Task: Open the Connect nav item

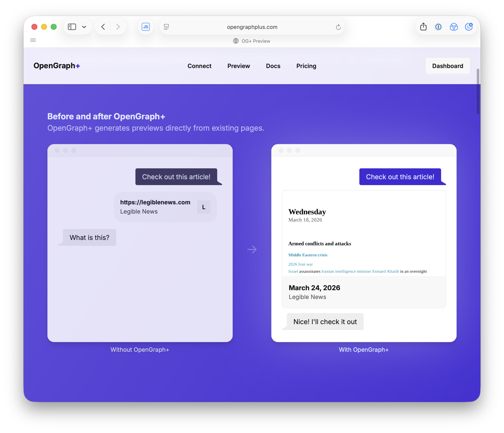Action: [x=199, y=66]
